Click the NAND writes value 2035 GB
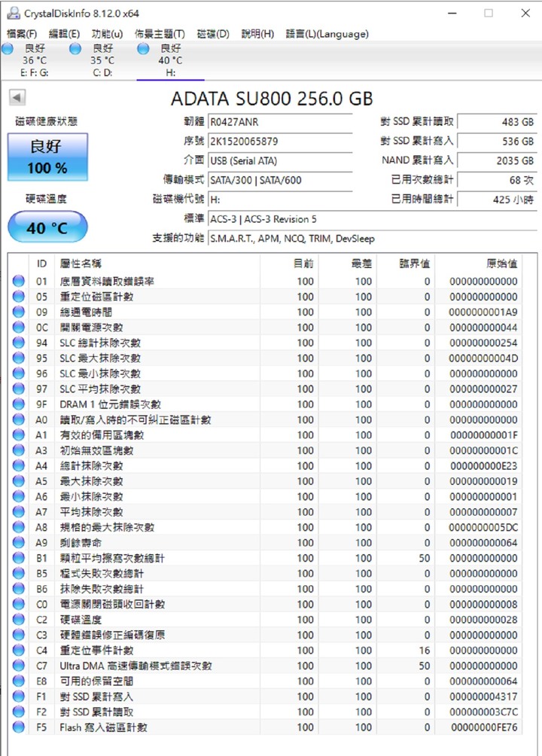 pos(497,160)
